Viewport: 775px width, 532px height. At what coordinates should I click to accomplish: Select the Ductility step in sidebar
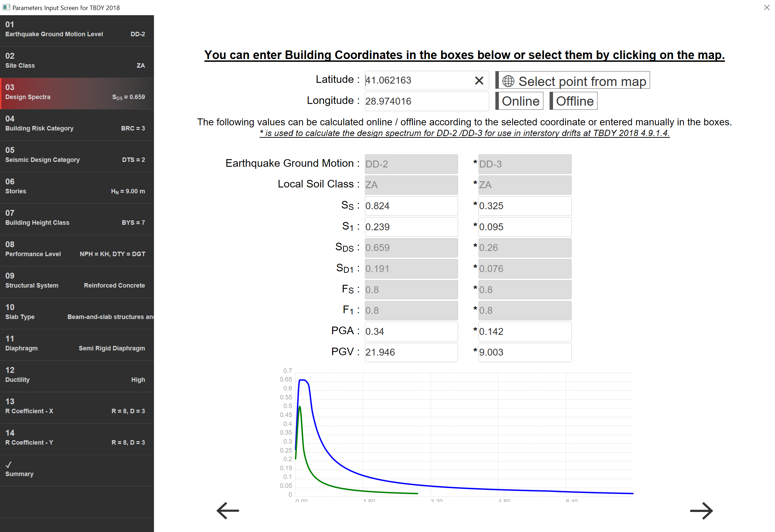(77, 376)
